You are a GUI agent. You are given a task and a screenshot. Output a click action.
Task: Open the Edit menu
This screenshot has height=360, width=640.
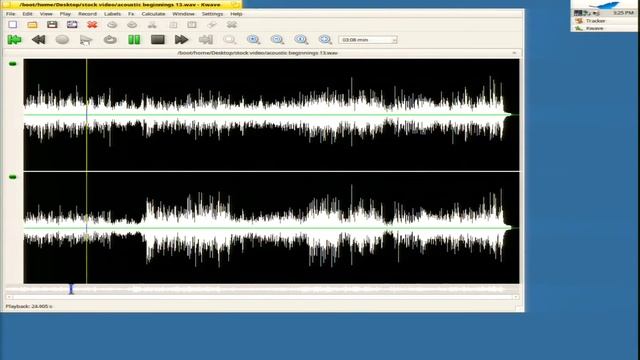[x=27, y=14]
